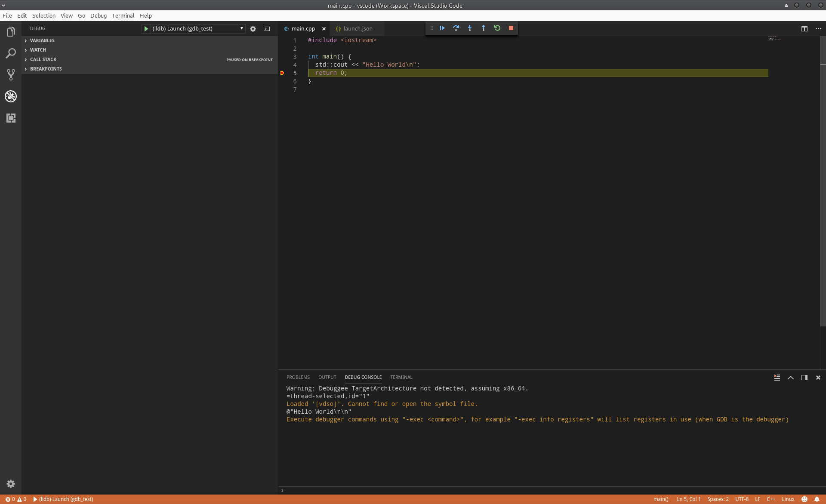Open the Debug menu
Image resolution: width=826 pixels, height=504 pixels.
pos(98,15)
